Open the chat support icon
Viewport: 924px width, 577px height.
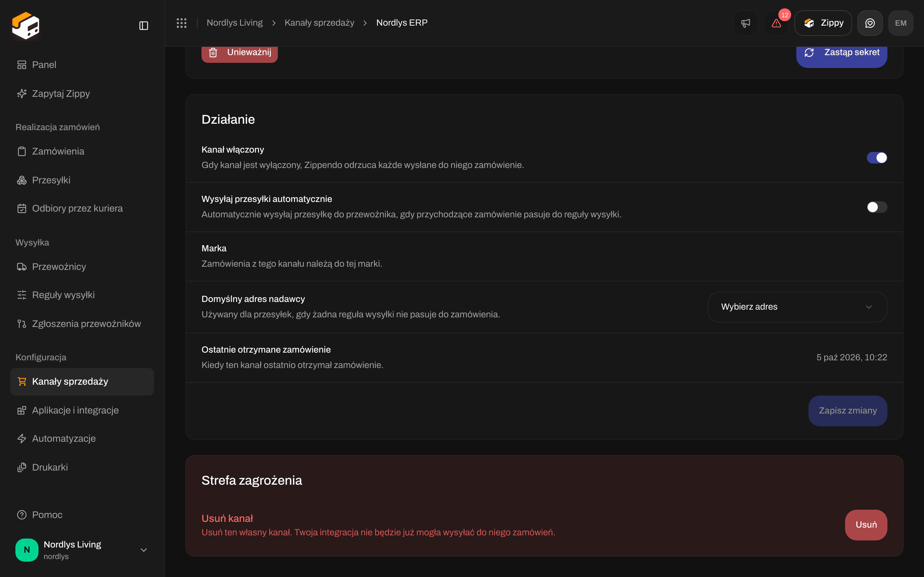coord(870,23)
